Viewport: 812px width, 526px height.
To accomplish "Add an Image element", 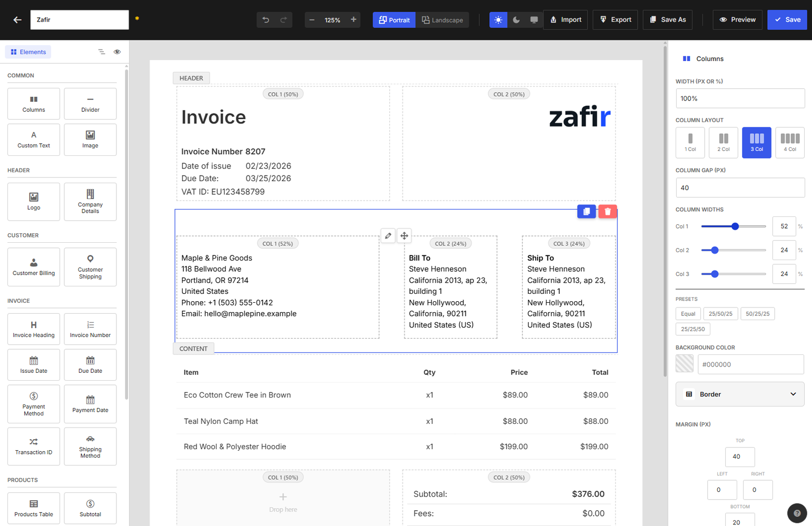I will 90,140.
